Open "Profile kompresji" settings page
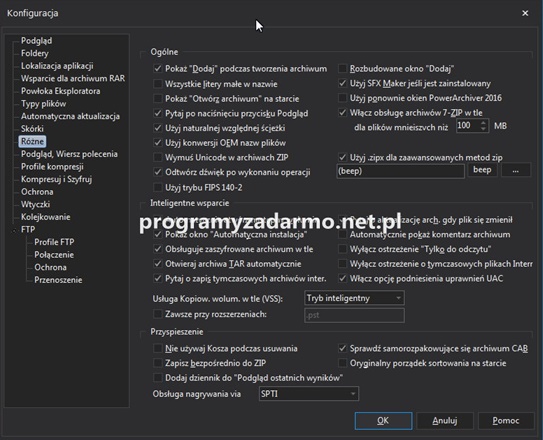Screen dimensions: 543x440 click(x=52, y=167)
